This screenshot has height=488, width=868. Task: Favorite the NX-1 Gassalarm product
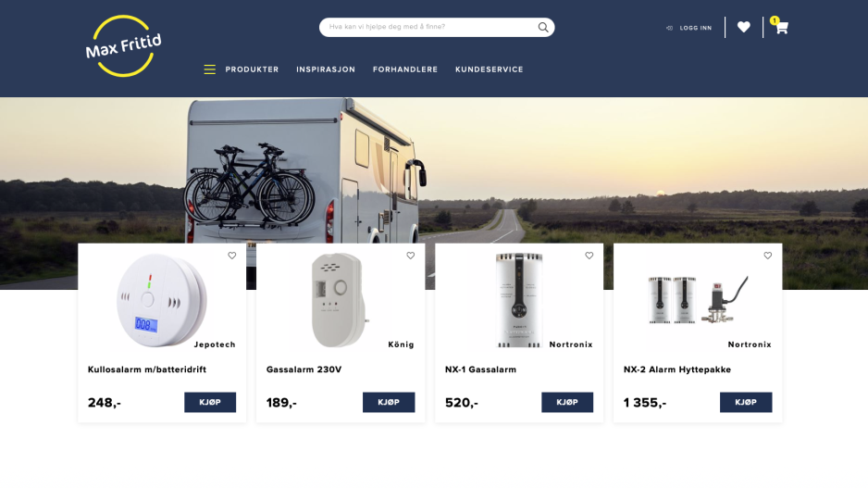[589, 256]
